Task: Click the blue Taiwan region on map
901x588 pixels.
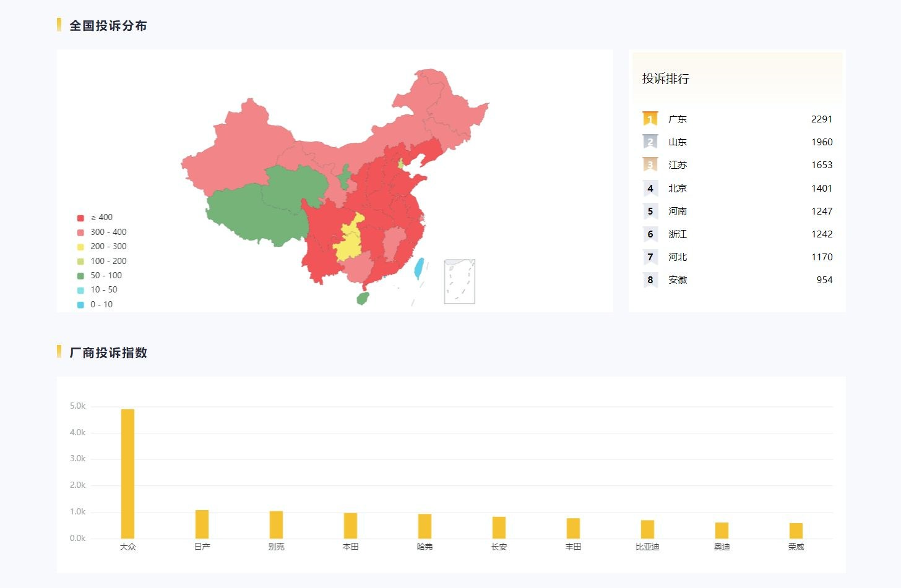Action: tap(419, 268)
